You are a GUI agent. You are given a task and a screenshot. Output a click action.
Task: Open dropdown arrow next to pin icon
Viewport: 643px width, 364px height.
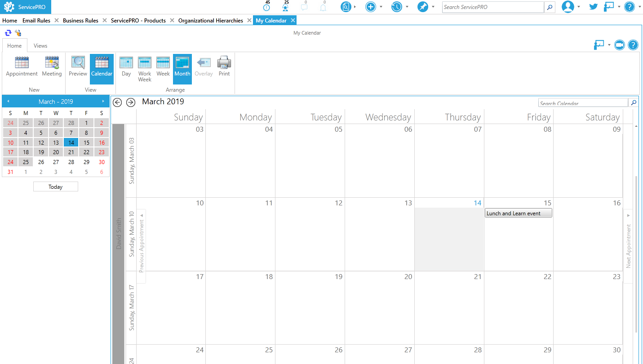coord(433,7)
